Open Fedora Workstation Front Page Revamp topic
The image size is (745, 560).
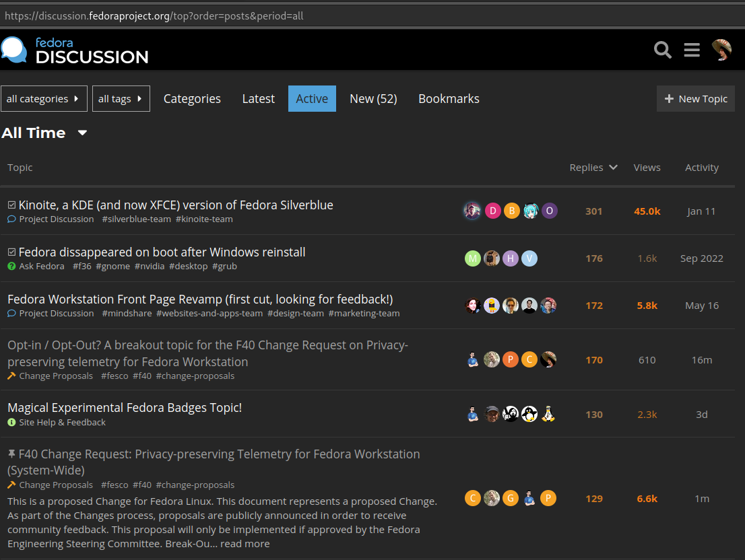[200, 300]
